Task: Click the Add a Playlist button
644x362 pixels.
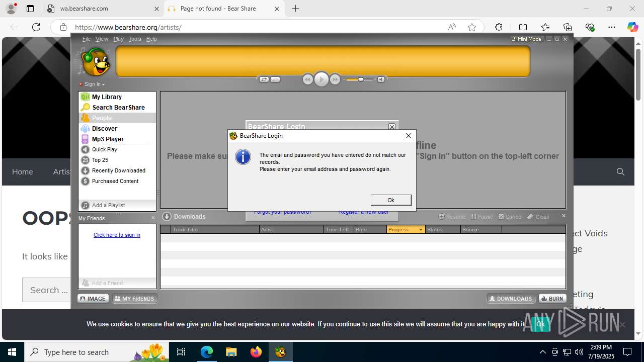Action: point(117,205)
